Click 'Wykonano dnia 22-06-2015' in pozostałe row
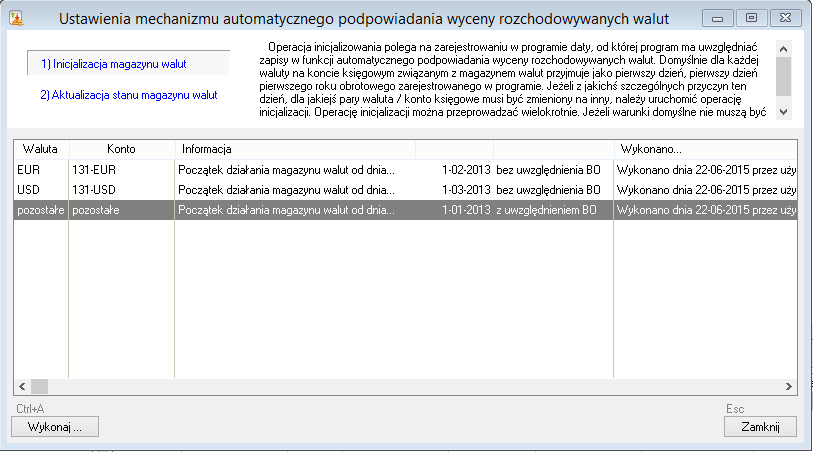 pos(706,210)
